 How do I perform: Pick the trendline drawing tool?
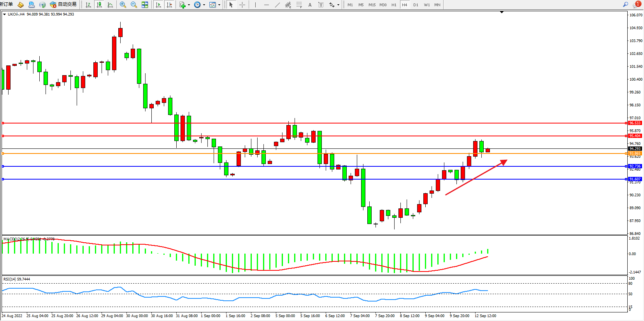pos(277,5)
